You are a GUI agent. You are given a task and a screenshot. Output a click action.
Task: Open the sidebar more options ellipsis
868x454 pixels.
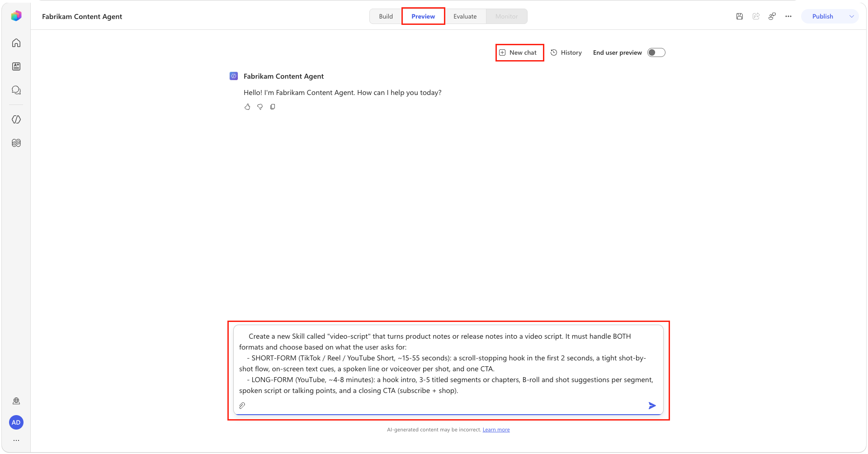coord(16,440)
